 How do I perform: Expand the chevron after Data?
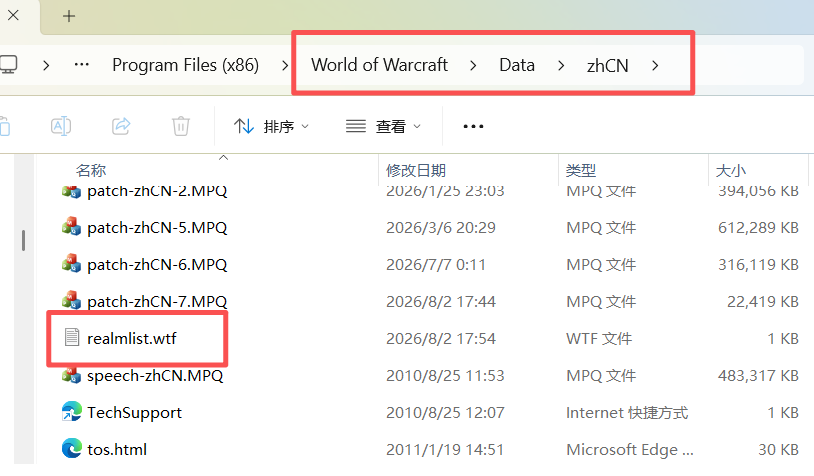pyautogui.click(x=561, y=65)
